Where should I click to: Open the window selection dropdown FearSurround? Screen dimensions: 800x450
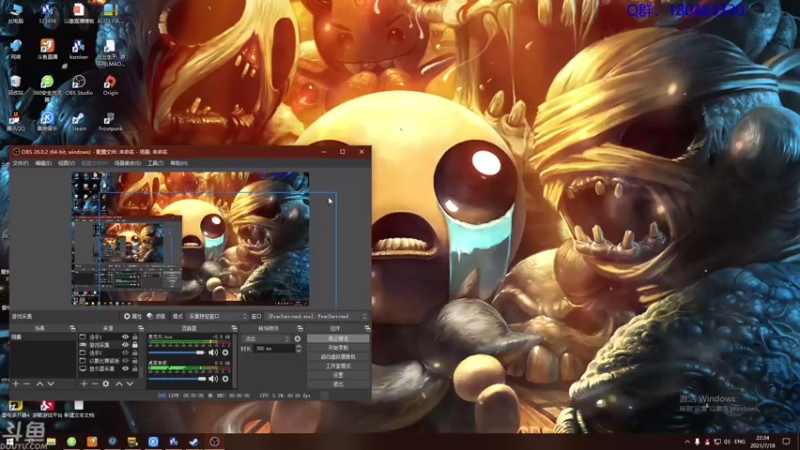point(316,316)
